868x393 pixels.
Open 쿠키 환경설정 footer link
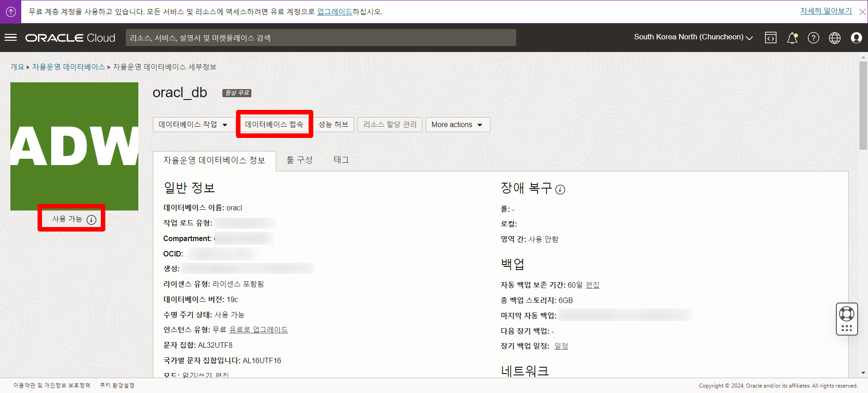[117, 385]
